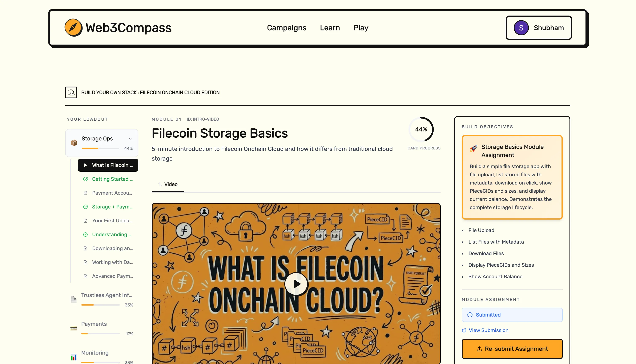
Task: Click the 44% card progress ring
Action: point(421,129)
